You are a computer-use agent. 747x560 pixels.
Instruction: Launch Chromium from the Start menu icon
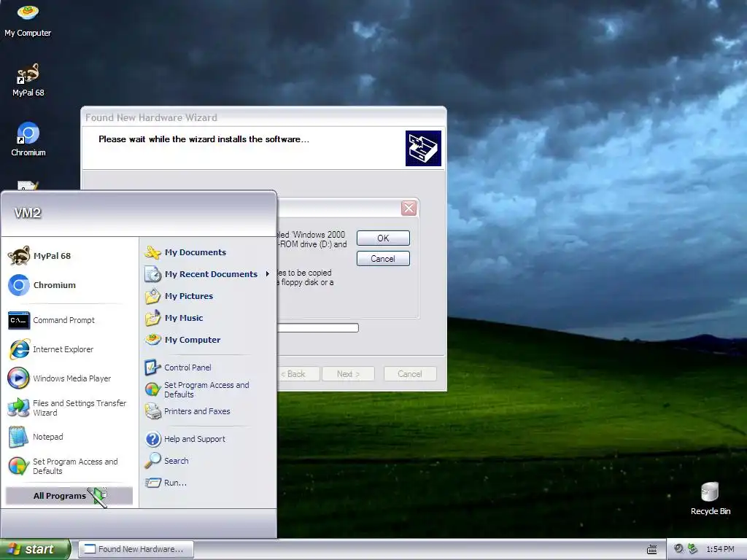(x=19, y=285)
